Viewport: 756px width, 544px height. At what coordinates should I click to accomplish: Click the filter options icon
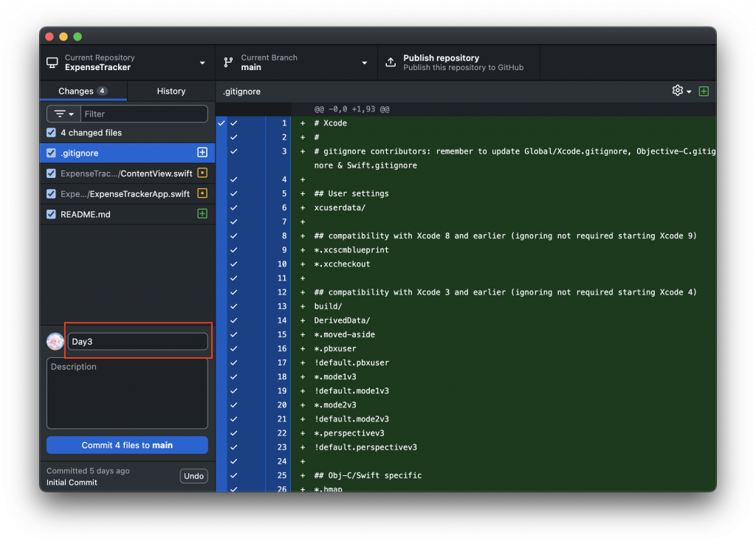coord(60,114)
